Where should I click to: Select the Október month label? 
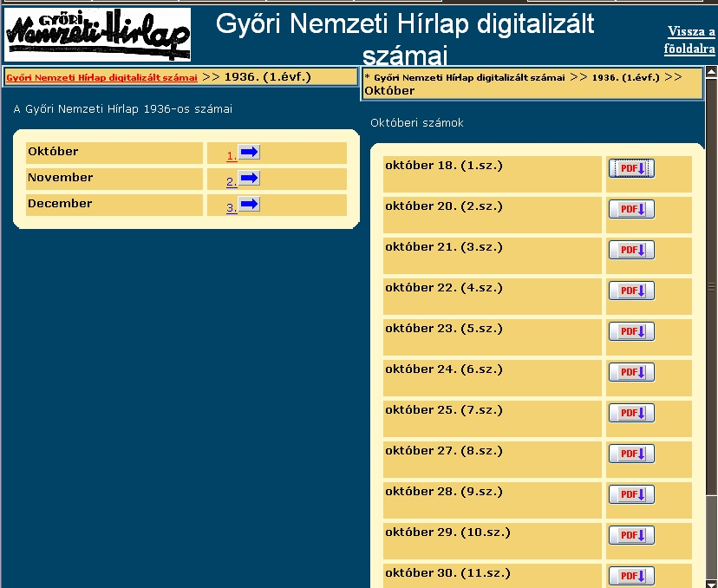[53, 152]
